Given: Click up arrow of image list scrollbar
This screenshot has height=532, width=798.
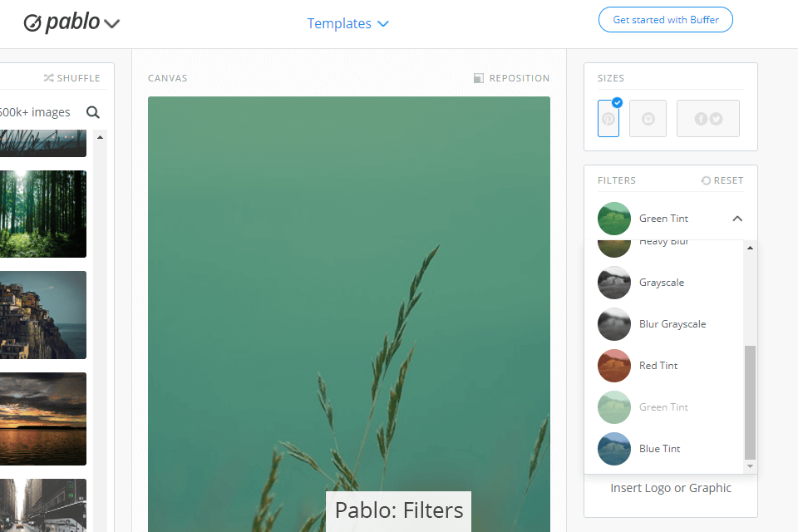Looking at the screenshot, I should coord(101,137).
